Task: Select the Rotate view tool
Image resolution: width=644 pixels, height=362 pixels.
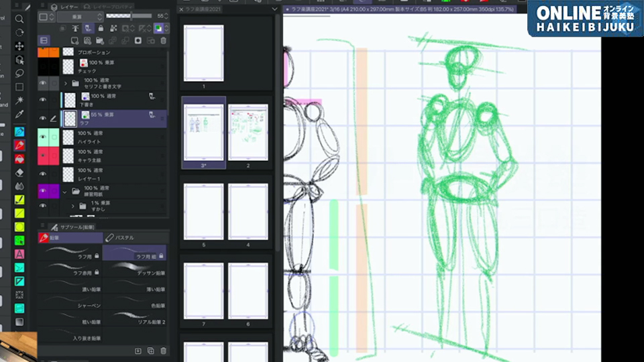Action: pyautogui.click(x=19, y=32)
